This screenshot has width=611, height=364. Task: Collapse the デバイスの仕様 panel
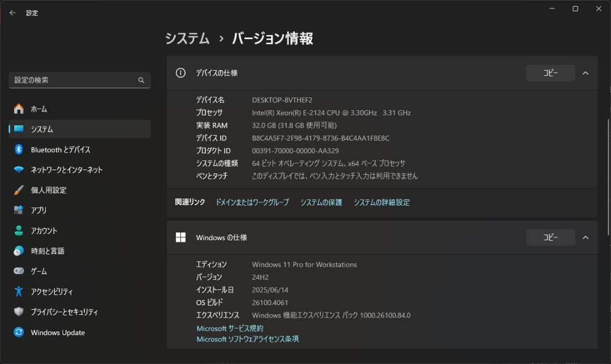pyautogui.click(x=586, y=72)
